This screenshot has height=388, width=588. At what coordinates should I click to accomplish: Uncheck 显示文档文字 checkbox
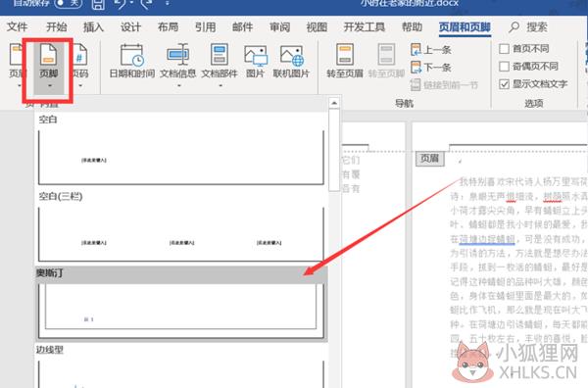click(x=504, y=84)
